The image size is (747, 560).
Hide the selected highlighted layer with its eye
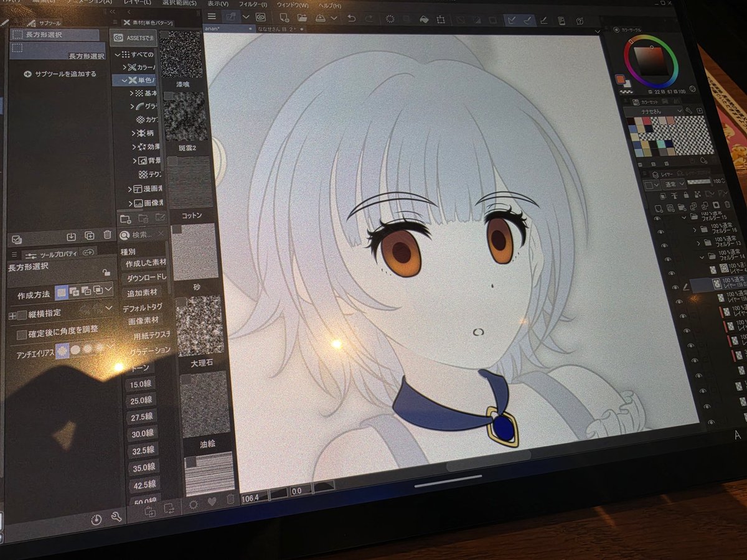[674, 287]
